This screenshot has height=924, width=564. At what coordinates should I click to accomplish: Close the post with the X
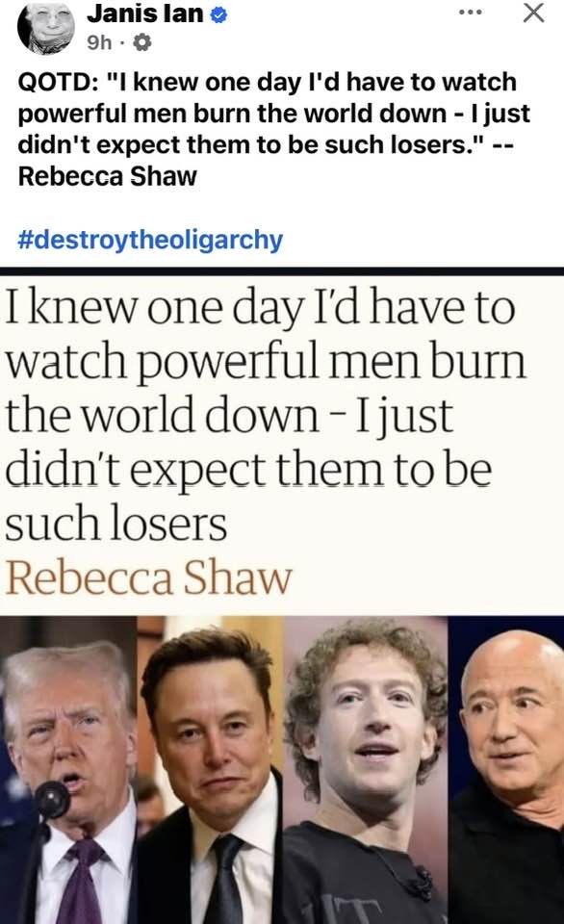pyautogui.click(x=533, y=12)
